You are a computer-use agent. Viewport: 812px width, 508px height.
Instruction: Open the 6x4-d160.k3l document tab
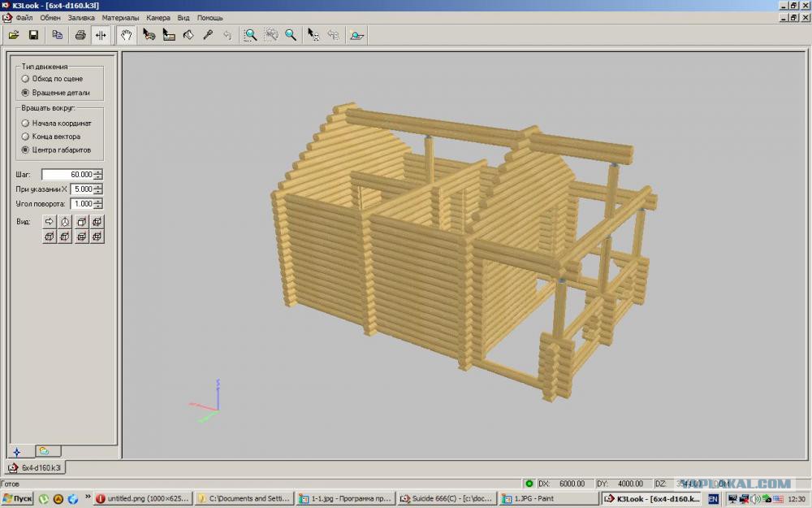coord(35,467)
